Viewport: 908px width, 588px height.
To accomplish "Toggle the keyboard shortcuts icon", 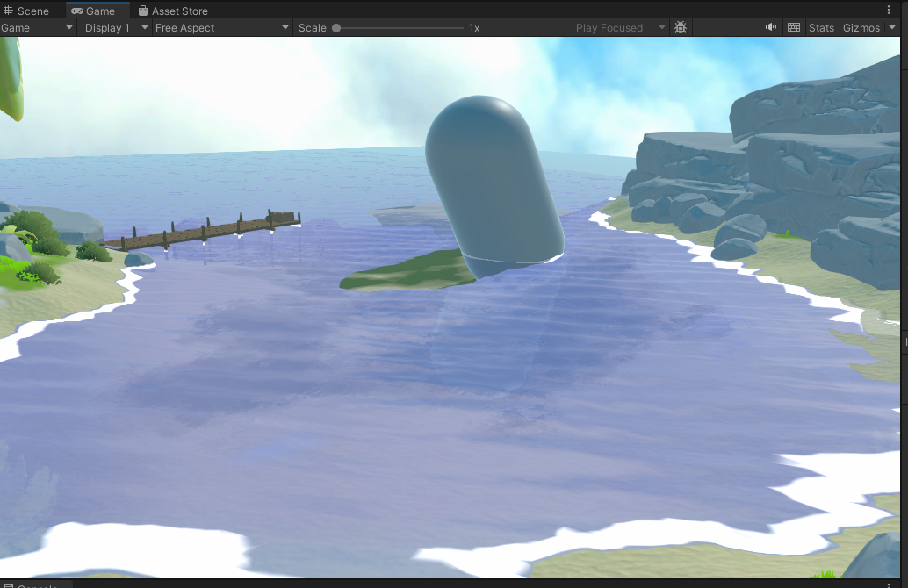I will coord(794,27).
